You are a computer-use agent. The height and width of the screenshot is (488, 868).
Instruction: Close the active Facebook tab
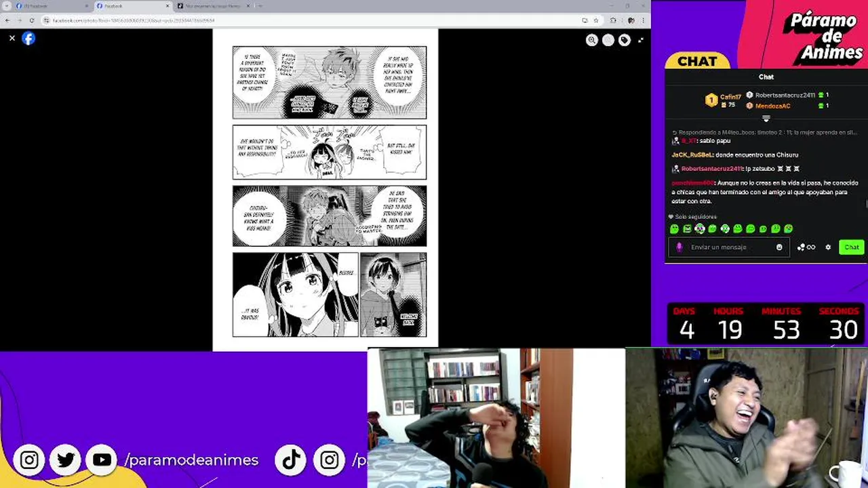(167, 6)
